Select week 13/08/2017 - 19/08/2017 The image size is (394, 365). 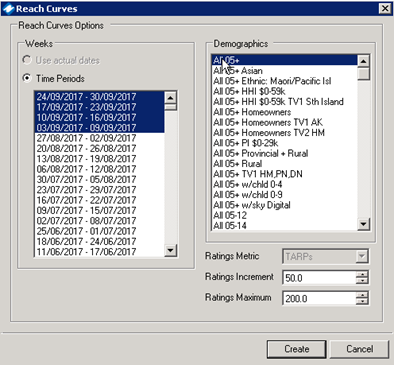(x=99, y=159)
